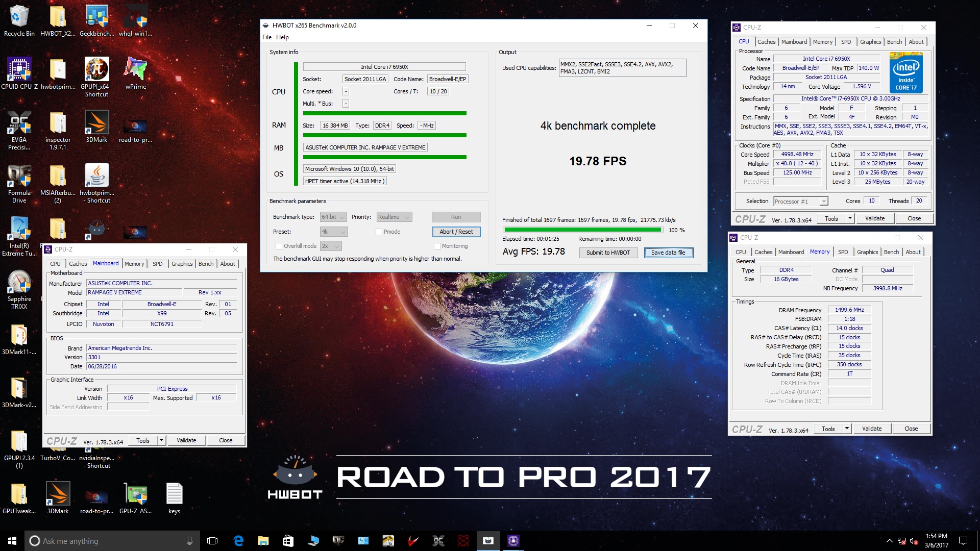Open the Benchmark type 64-bit dropdown
This screenshot has width=980, height=551.
point(333,217)
